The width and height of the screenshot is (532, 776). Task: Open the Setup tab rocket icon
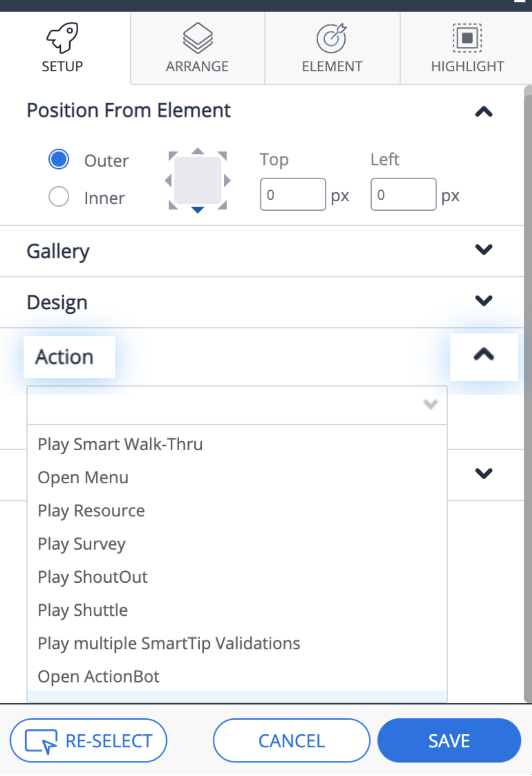click(62, 38)
